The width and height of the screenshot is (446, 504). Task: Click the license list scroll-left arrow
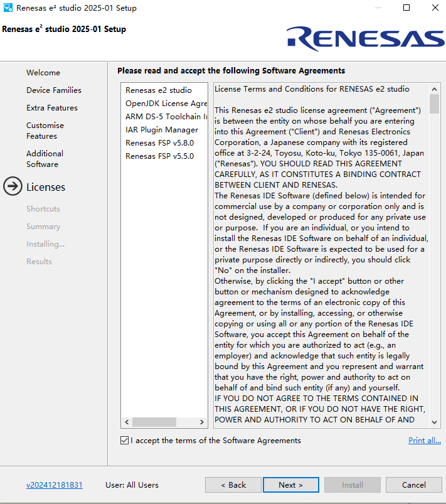coord(127,422)
